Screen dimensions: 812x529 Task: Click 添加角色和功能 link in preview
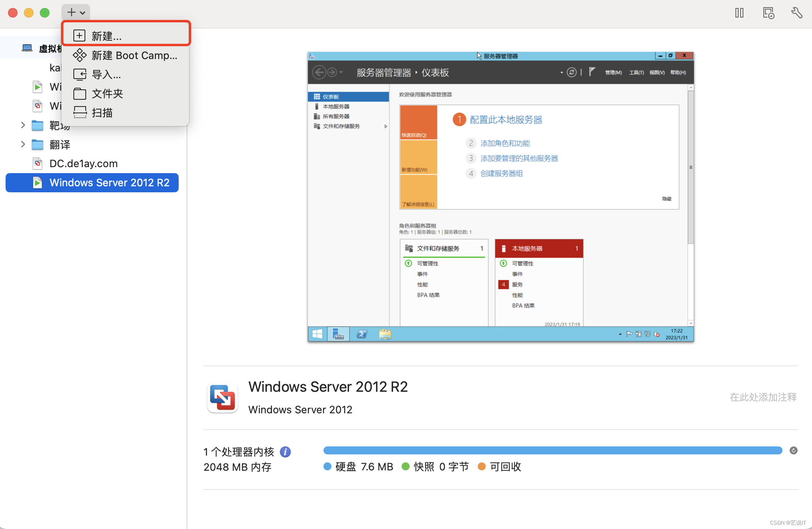(505, 143)
